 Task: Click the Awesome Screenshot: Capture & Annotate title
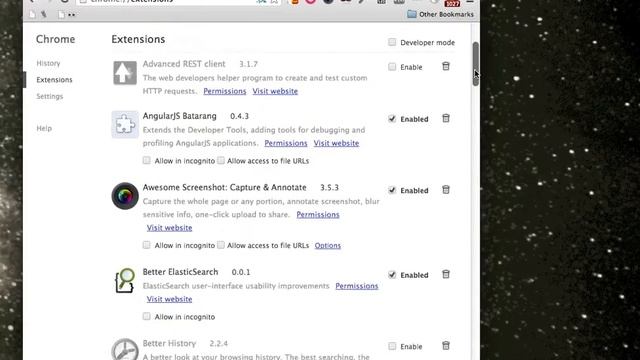click(224, 187)
